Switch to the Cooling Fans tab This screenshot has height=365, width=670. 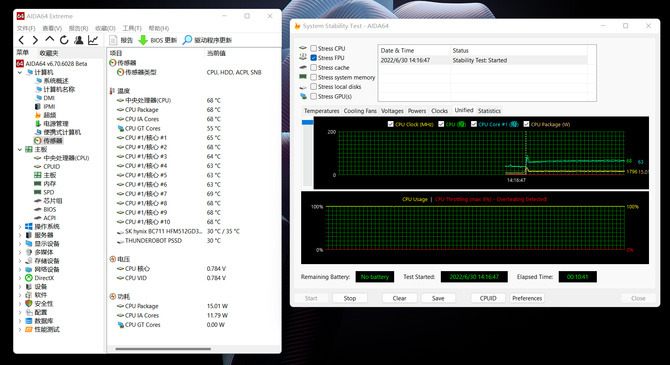[x=360, y=111]
